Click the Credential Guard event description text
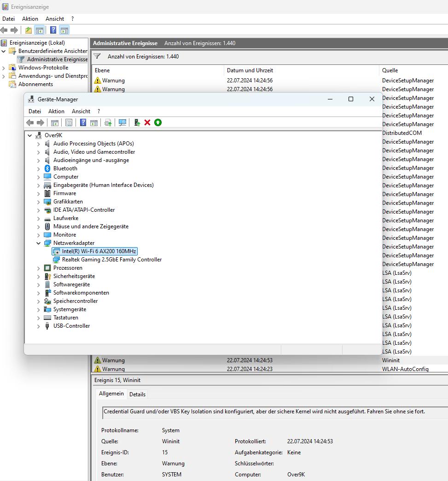 [x=264, y=411]
